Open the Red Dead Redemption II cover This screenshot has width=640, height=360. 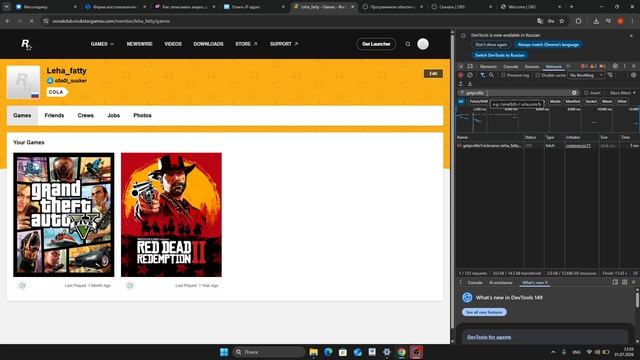(x=171, y=215)
